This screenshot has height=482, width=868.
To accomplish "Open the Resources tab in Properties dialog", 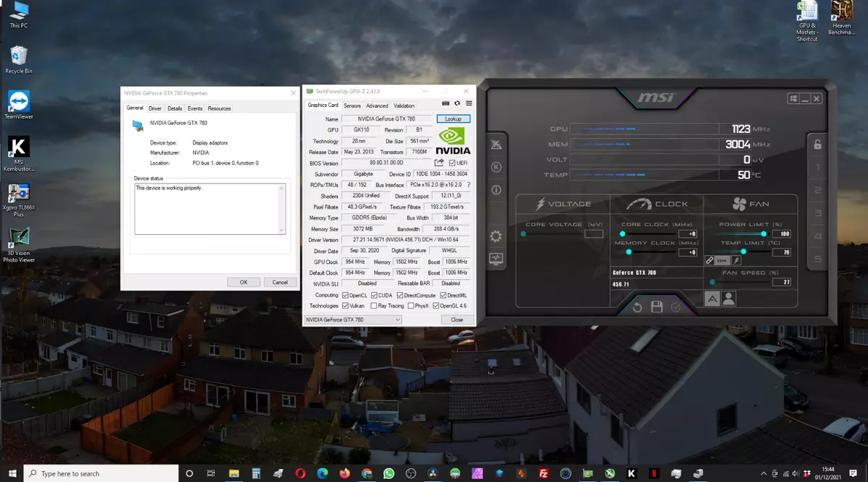I will pyautogui.click(x=219, y=108).
